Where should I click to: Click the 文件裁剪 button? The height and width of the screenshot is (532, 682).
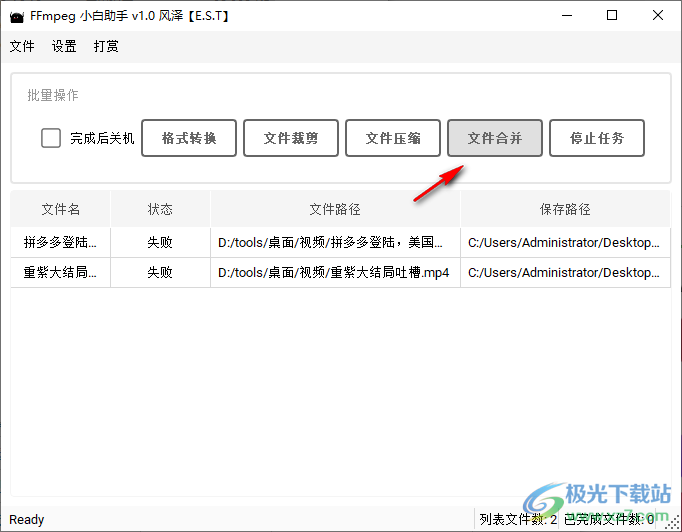[x=291, y=138]
